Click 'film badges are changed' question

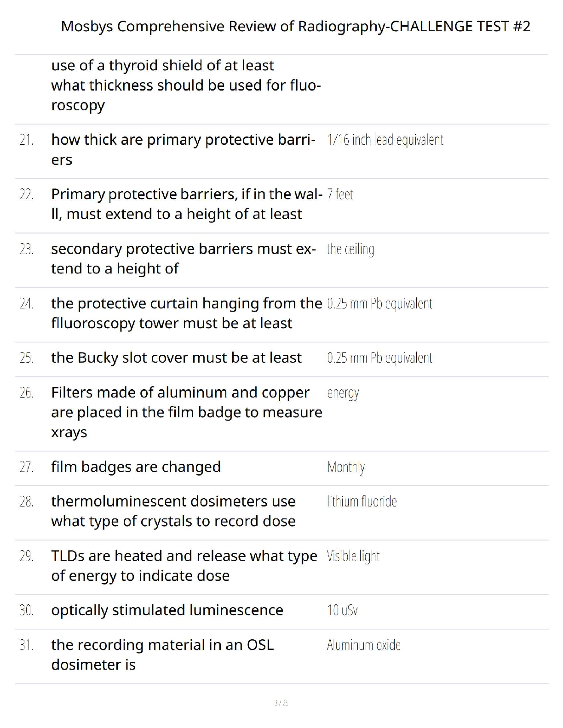[136, 467]
